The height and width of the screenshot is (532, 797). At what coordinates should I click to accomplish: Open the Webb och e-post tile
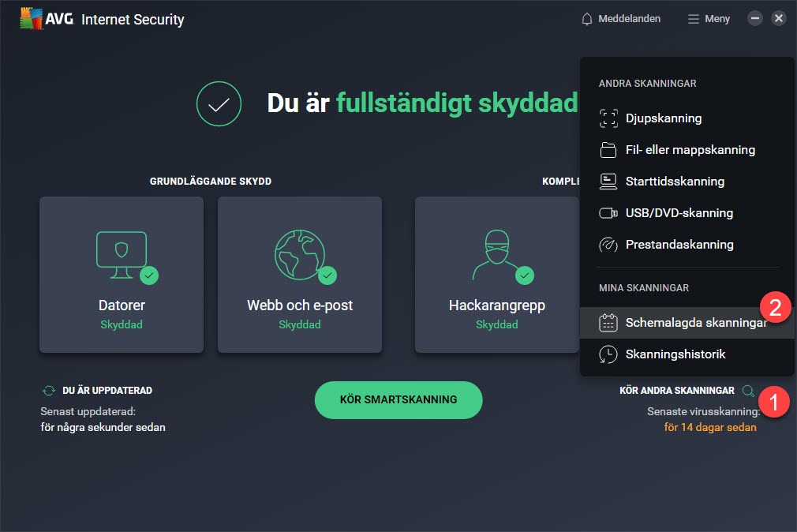[300, 275]
